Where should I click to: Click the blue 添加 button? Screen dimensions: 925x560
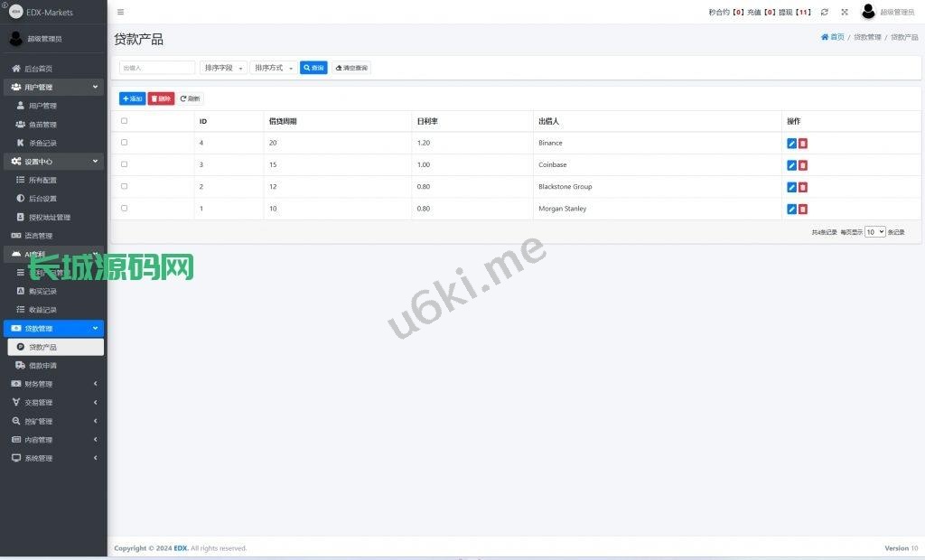point(132,98)
